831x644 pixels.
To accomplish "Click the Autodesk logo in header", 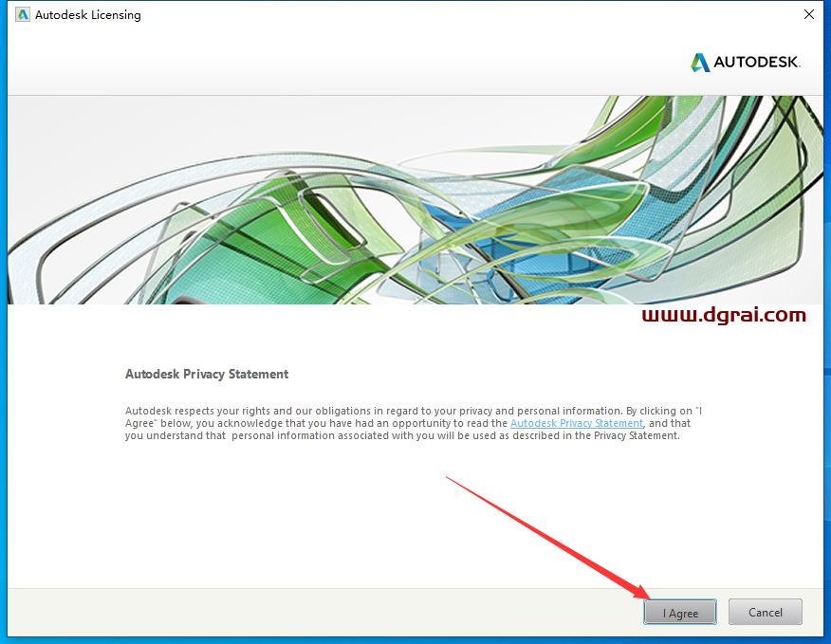I will tap(745, 62).
